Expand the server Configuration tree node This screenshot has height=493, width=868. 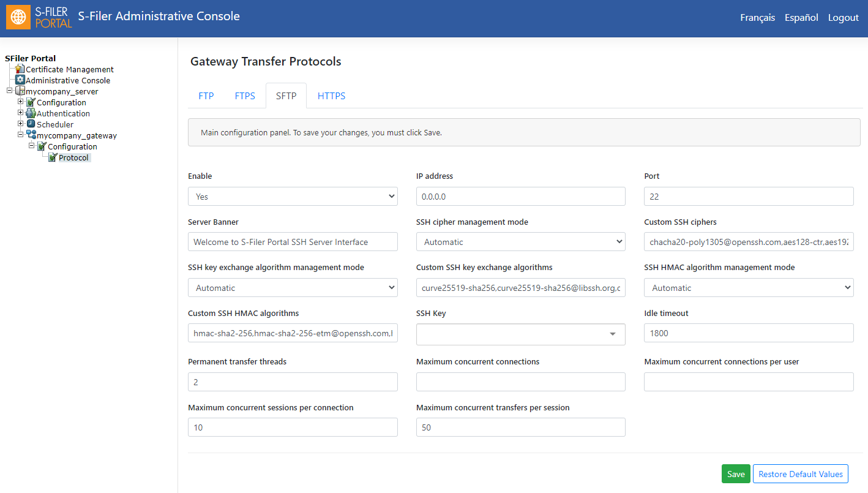pyautogui.click(x=21, y=102)
